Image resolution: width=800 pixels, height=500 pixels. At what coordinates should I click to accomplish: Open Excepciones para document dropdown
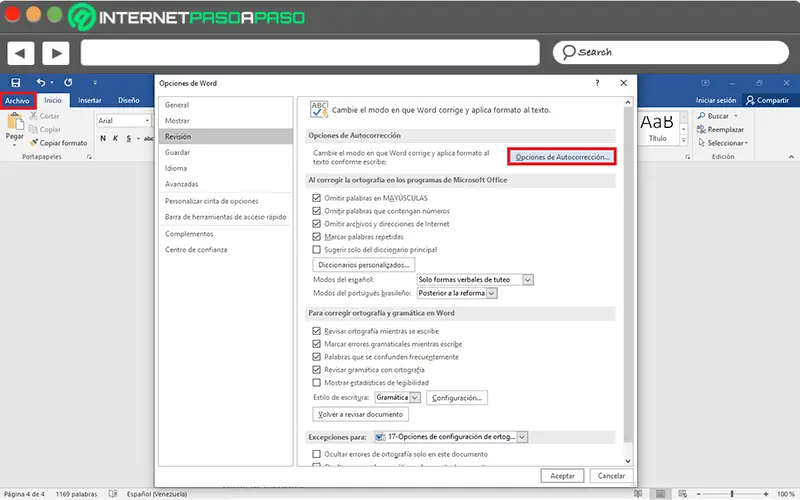[522, 437]
